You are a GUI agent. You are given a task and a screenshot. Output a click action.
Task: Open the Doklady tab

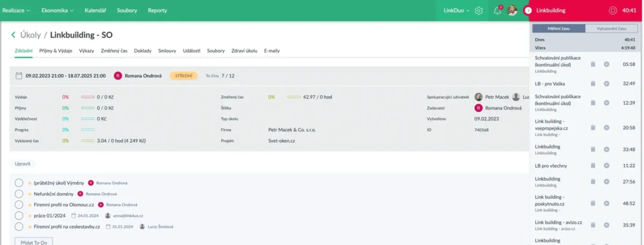pos(143,51)
